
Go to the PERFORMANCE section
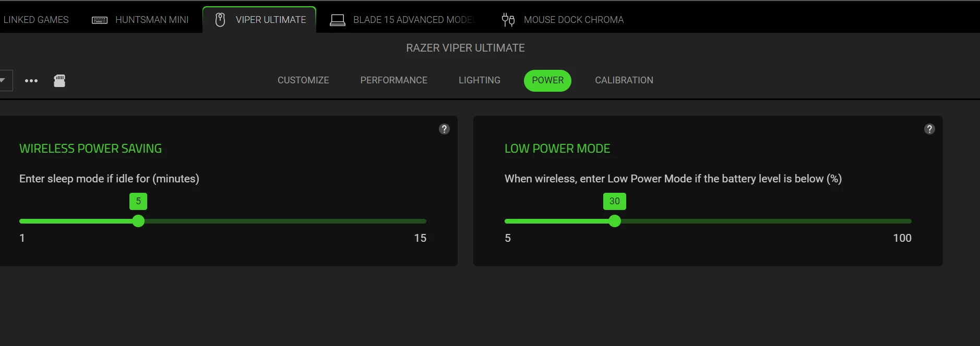pos(393,80)
